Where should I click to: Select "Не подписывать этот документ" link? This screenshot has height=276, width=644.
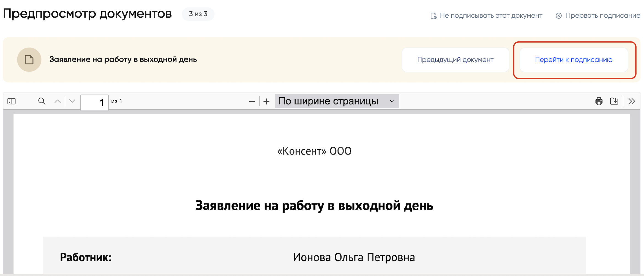pos(487,15)
